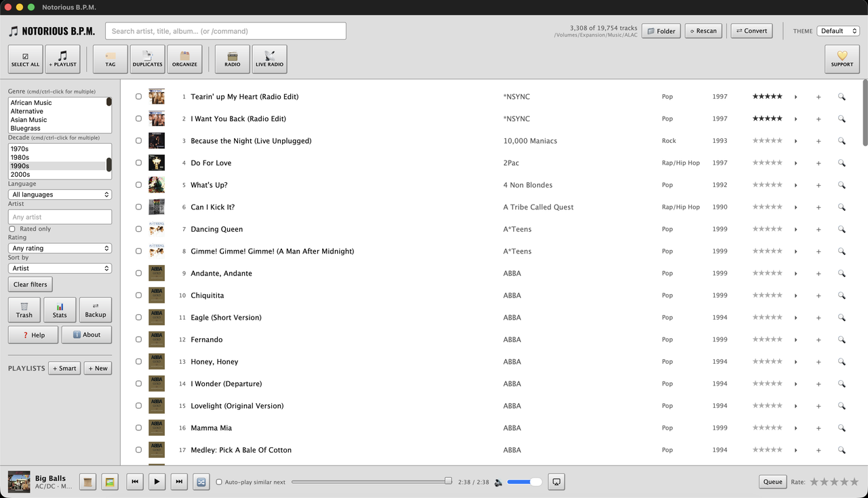This screenshot has height=498, width=868.
Task: Click the speaker mute icon
Action: (x=498, y=482)
